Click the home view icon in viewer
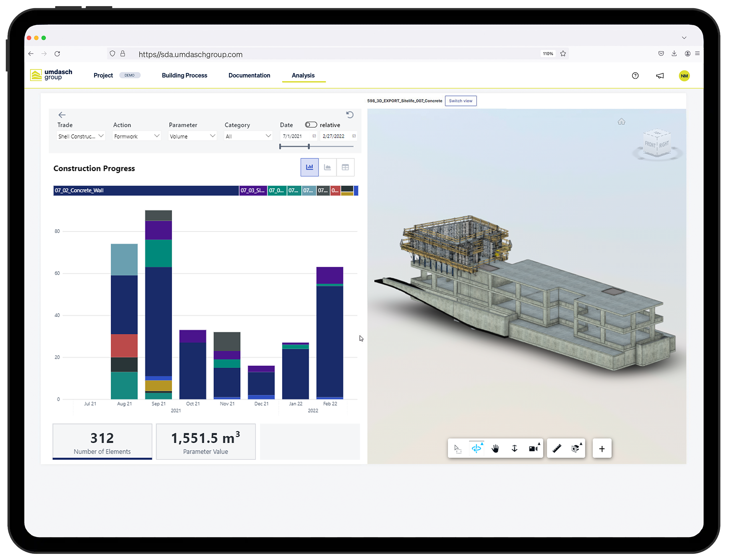Image resolution: width=734 pixels, height=560 pixels. pyautogui.click(x=621, y=121)
